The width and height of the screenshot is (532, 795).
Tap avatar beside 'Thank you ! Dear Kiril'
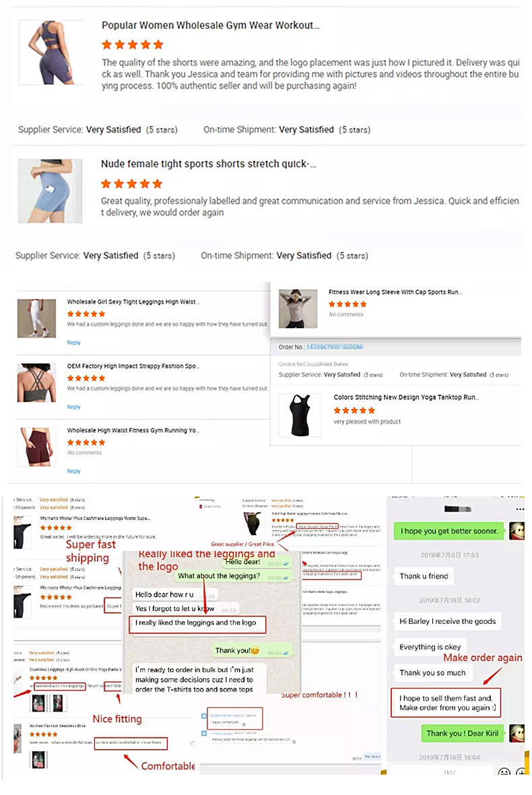coord(517,733)
